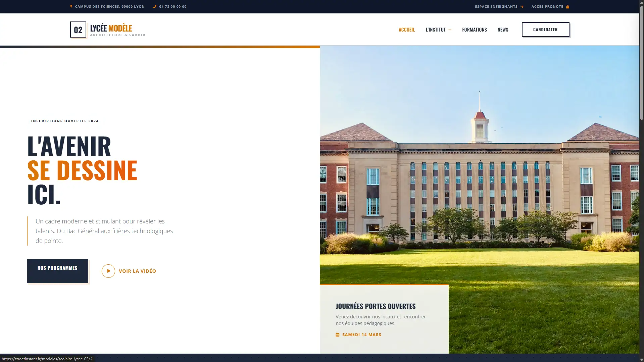The image size is (644, 362).
Task: Click the padlock icon next to Accès Pronote
Action: click(567, 7)
